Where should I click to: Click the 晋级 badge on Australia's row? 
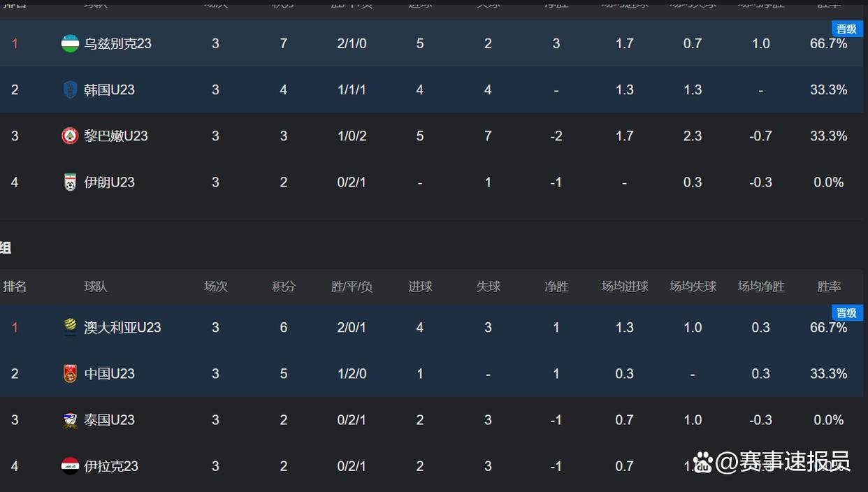click(846, 313)
